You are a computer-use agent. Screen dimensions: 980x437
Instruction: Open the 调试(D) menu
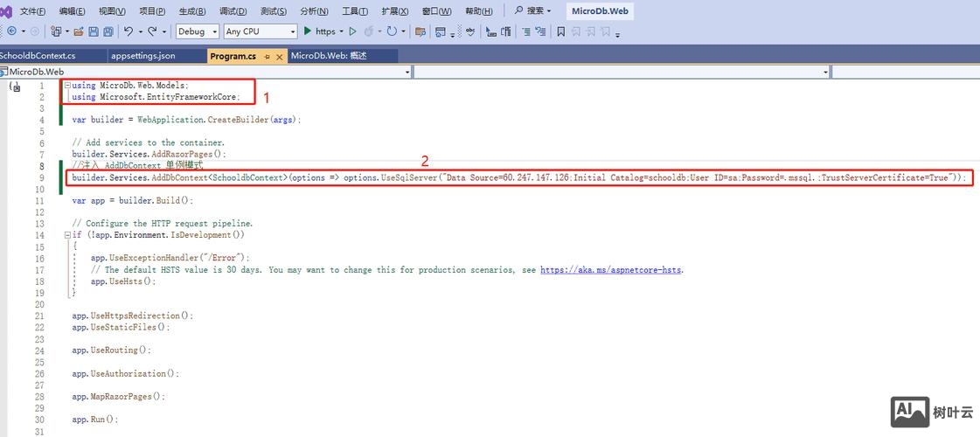click(233, 11)
